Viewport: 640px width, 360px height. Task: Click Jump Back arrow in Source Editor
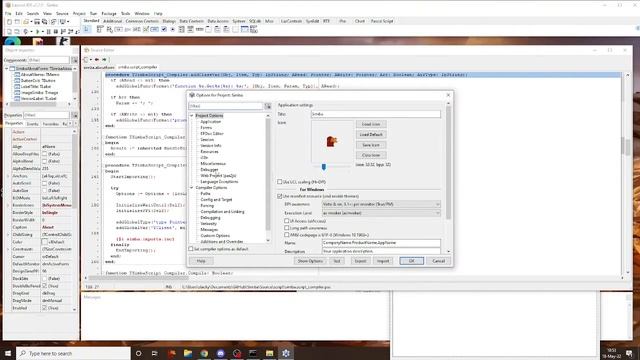pos(97,60)
